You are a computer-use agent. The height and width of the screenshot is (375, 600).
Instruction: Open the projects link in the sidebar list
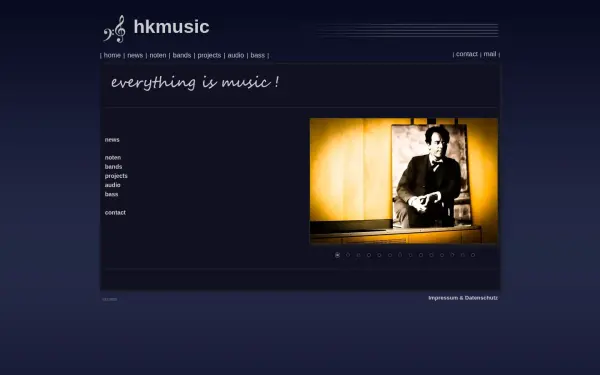pos(116,176)
